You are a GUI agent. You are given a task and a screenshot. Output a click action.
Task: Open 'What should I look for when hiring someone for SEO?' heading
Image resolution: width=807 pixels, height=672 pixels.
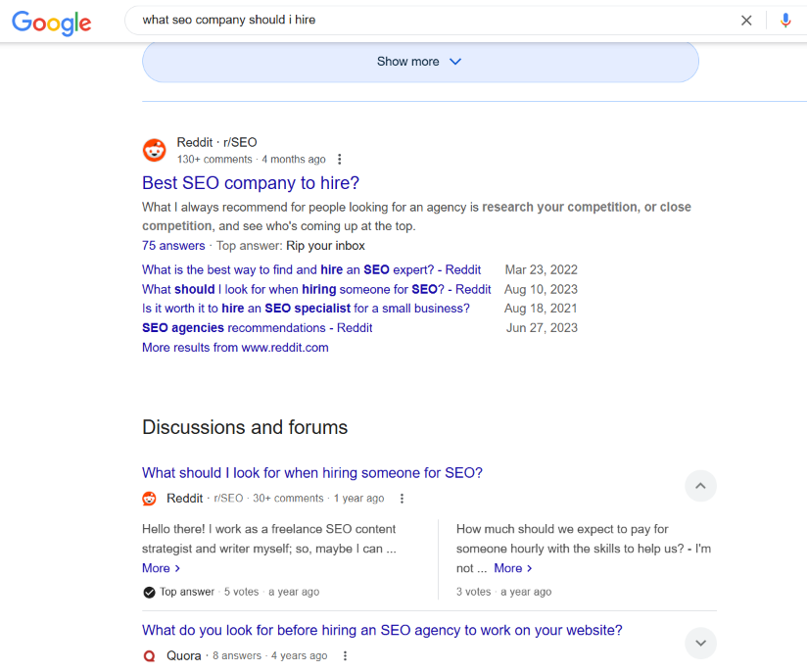[312, 473]
